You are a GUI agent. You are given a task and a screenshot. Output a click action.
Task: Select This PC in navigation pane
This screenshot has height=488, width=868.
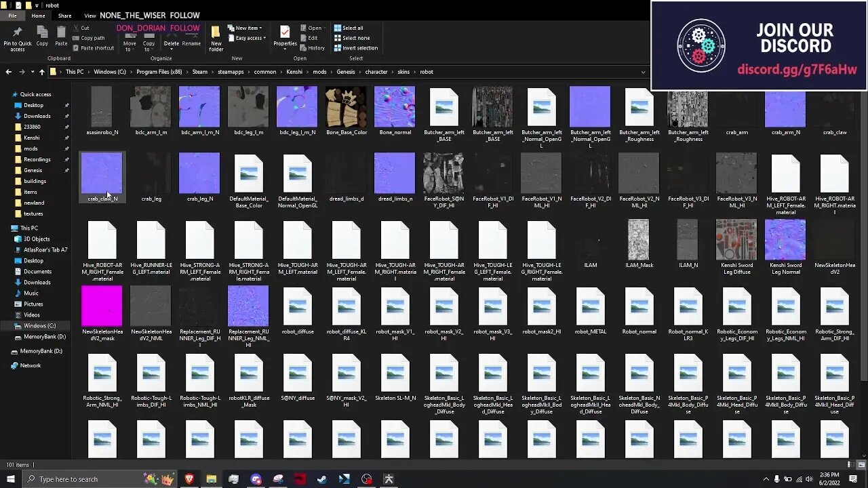[29, 228]
